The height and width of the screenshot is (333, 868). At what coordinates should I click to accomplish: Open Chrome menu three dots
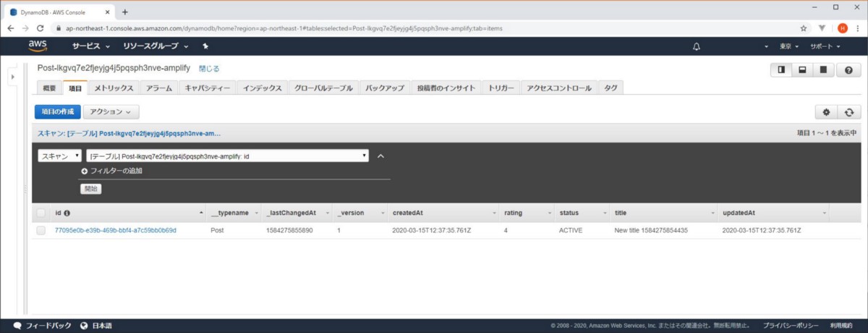[x=858, y=28]
